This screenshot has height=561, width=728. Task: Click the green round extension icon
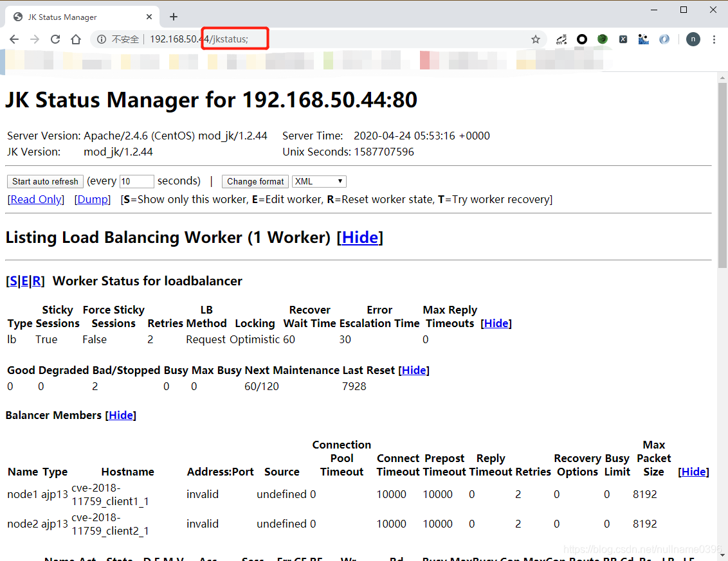(603, 39)
